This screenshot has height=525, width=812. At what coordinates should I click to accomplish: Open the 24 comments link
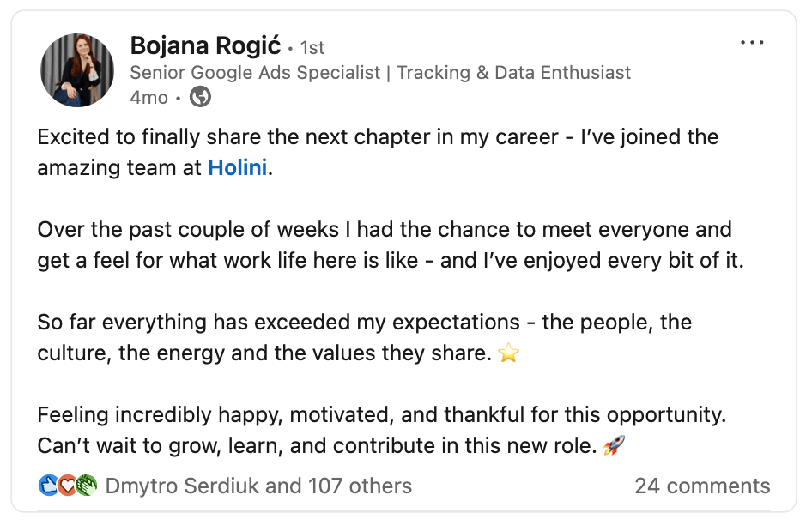[x=702, y=486]
